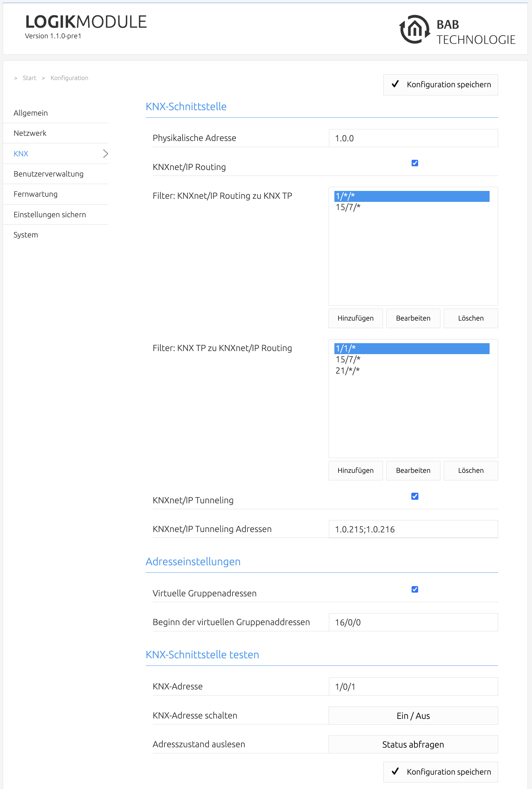Screen dimensions: 532x789
Task: Toggle the KNXnet/IP Routing checkbox
Action: pos(415,163)
